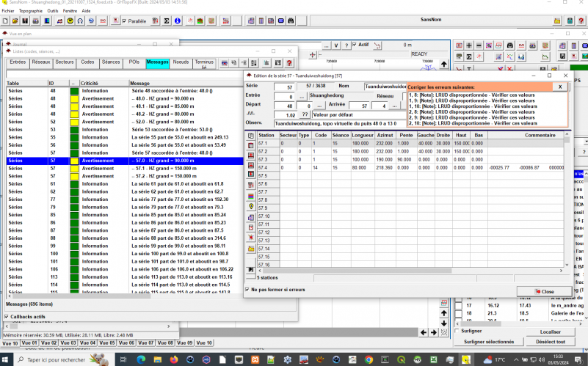This screenshot has height=366, width=588.
Task: Click the Close button in série editor
Action: tap(545, 291)
